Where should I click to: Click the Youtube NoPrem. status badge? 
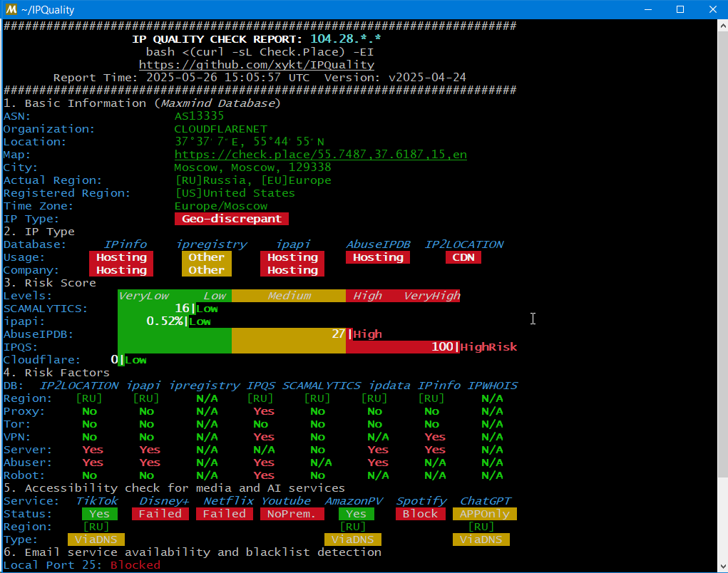pos(292,514)
